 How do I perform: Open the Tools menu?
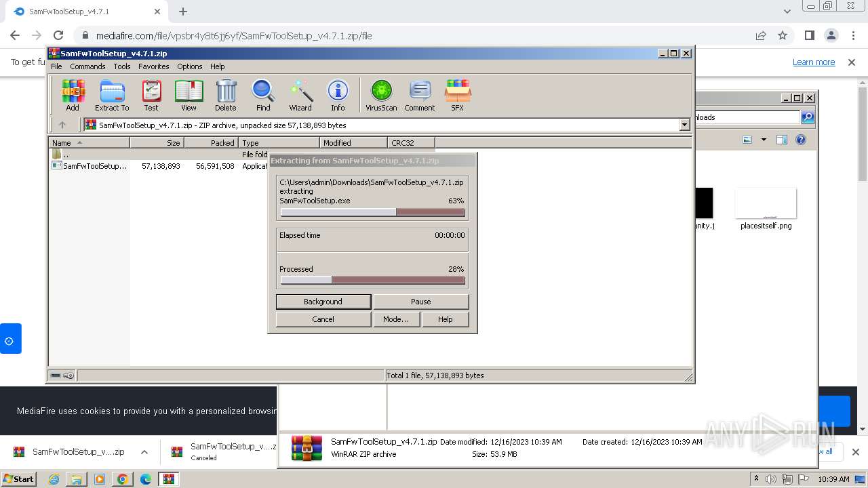pyautogui.click(x=122, y=66)
